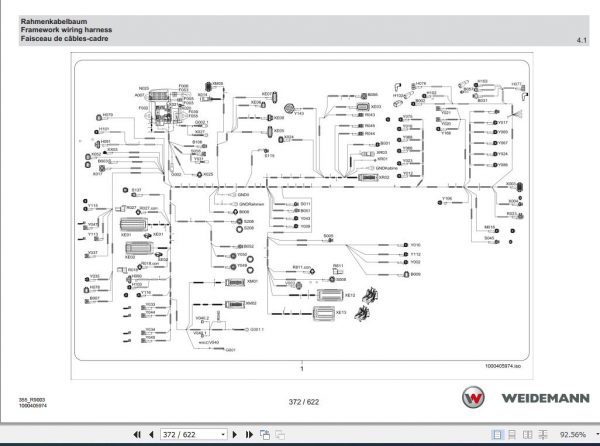Click the next view icon

(x=280, y=435)
